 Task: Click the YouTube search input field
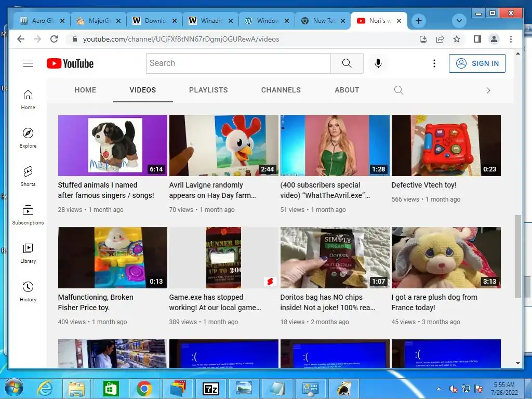tap(238, 63)
